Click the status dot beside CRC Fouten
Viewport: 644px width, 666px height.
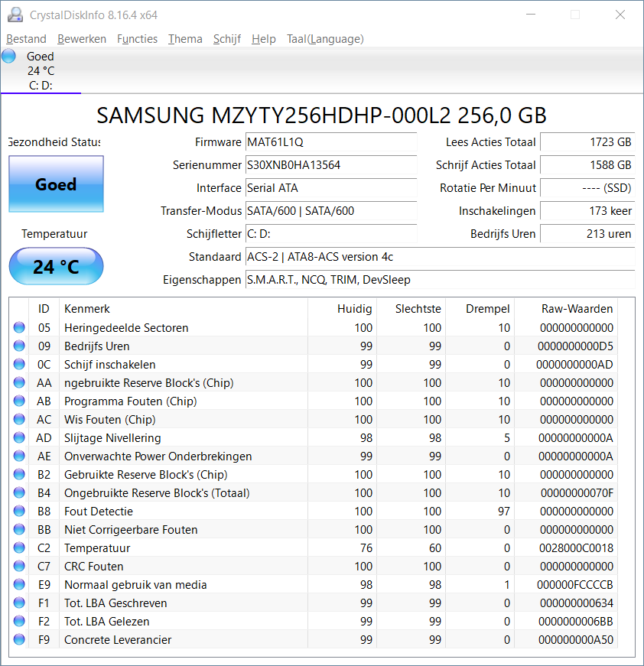[x=18, y=566]
